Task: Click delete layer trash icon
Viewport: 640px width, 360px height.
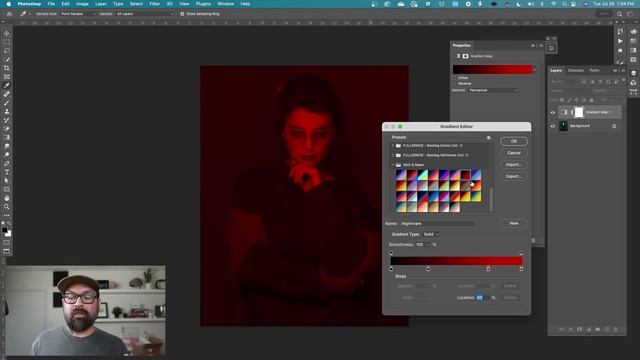Action: click(x=616, y=329)
